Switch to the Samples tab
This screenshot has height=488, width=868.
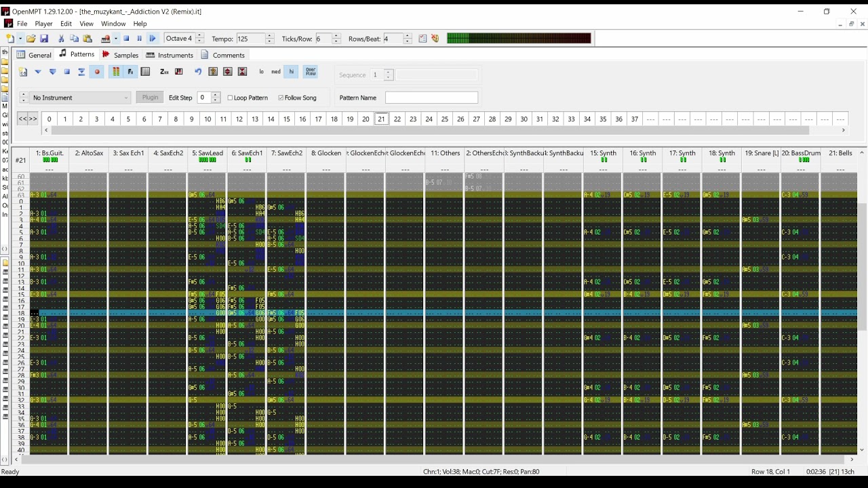pos(120,55)
